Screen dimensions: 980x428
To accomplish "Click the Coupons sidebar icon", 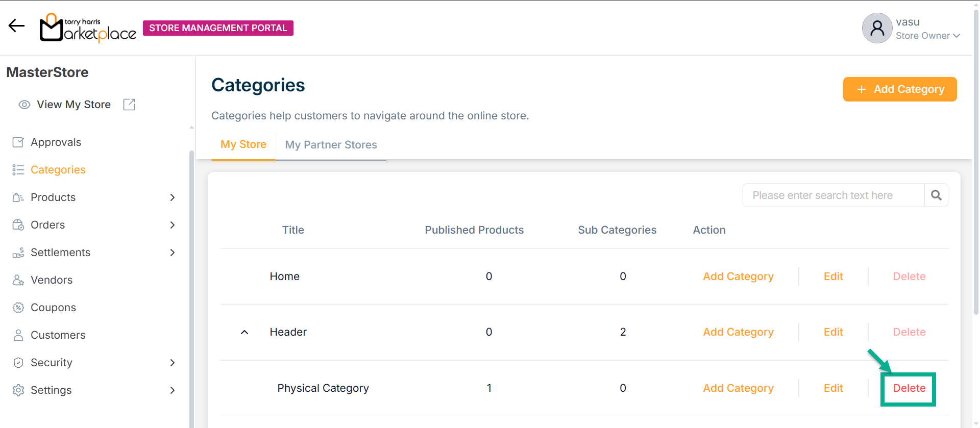I will 18,308.
